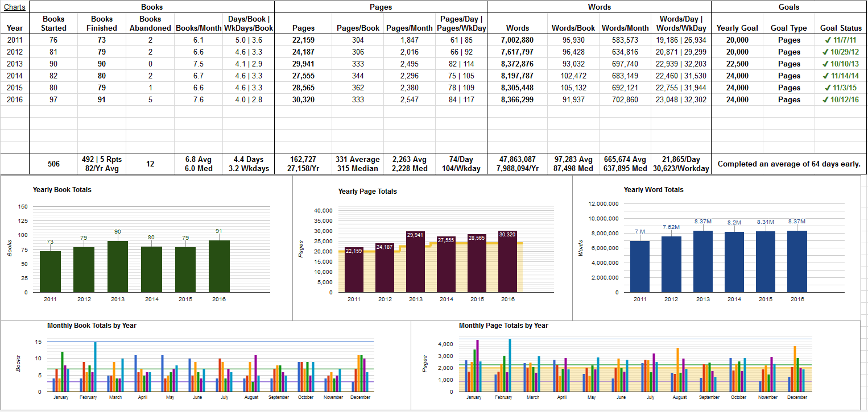Image resolution: width=868 pixels, height=412 pixels.
Task: Click the Pages/Month column header
Action: 410,28
